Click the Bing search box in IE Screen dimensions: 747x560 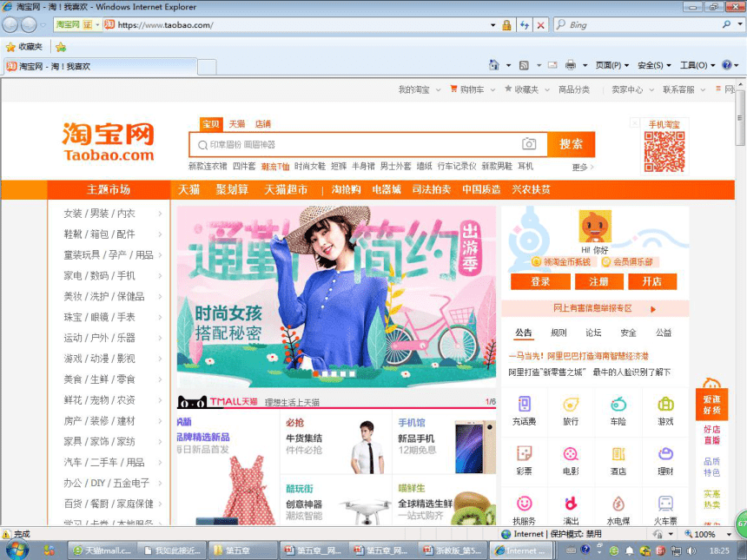click(x=642, y=25)
